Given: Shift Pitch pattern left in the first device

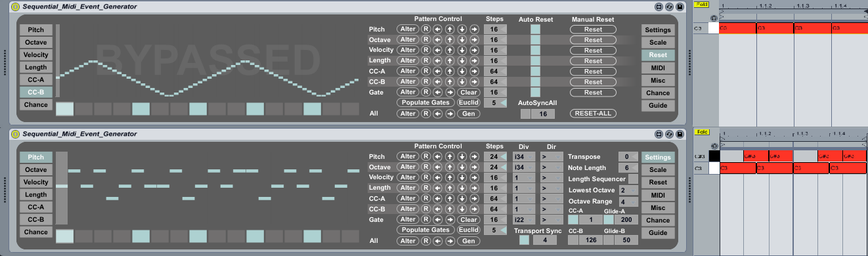Looking at the screenshot, I should tap(437, 30).
